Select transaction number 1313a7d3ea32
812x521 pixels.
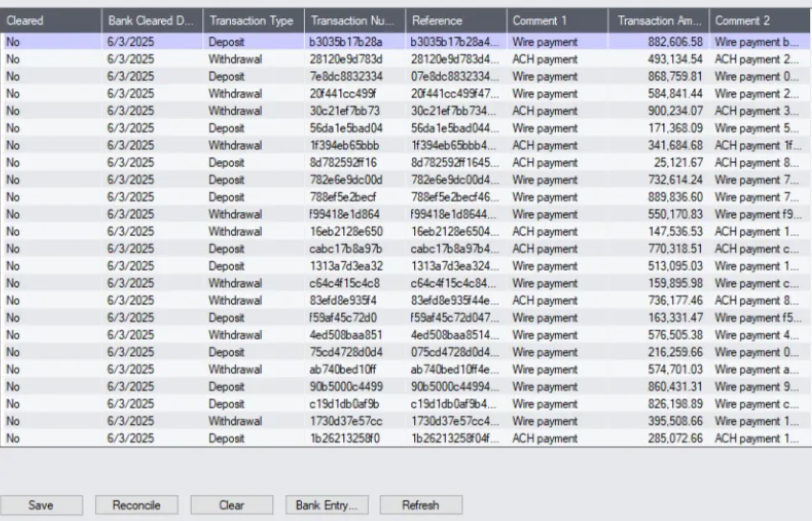pos(346,266)
